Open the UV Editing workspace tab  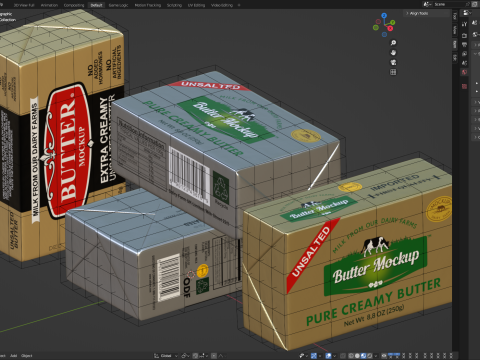coord(196,5)
